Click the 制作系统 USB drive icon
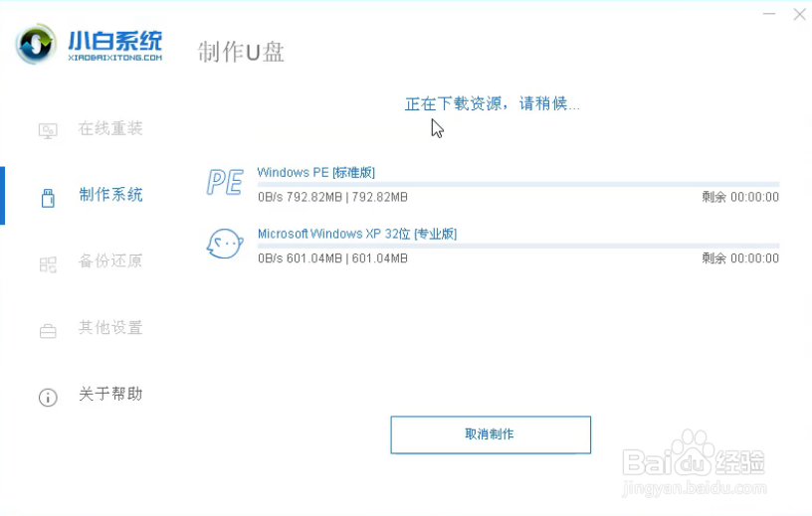This screenshot has height=516, width=812. click(x=48, y=198)
